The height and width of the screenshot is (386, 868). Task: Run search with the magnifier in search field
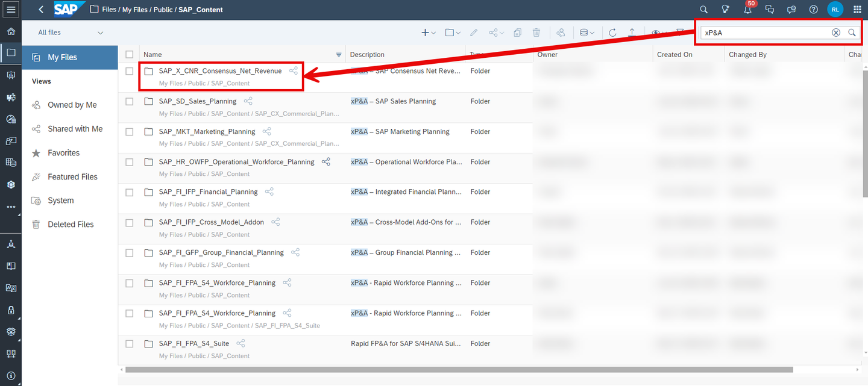click(852, 33)
